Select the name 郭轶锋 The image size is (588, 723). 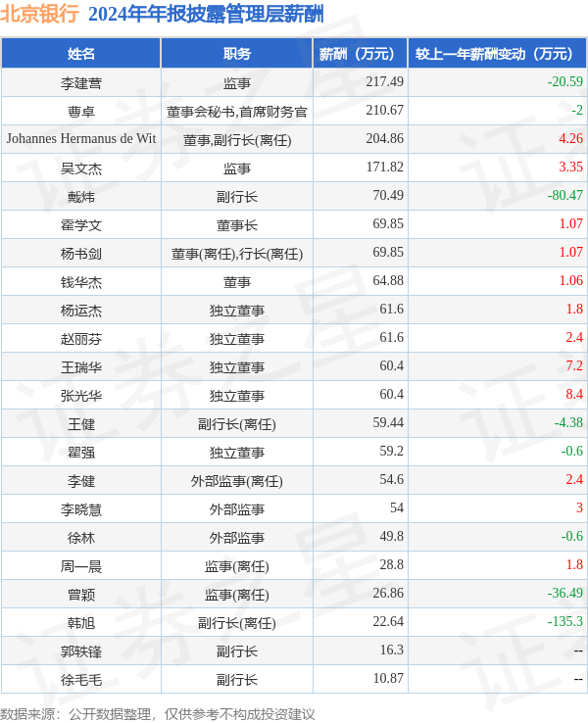click(x=81, y=651)
